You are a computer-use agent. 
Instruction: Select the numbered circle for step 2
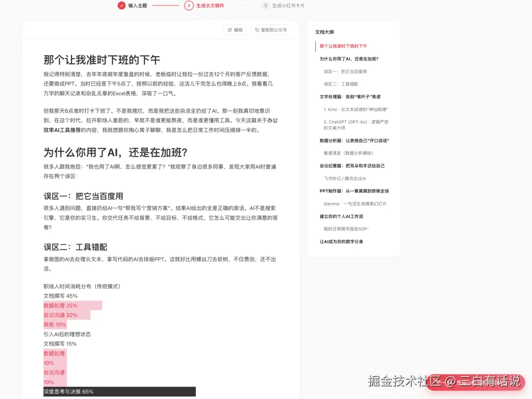click(x=188, y=6)
